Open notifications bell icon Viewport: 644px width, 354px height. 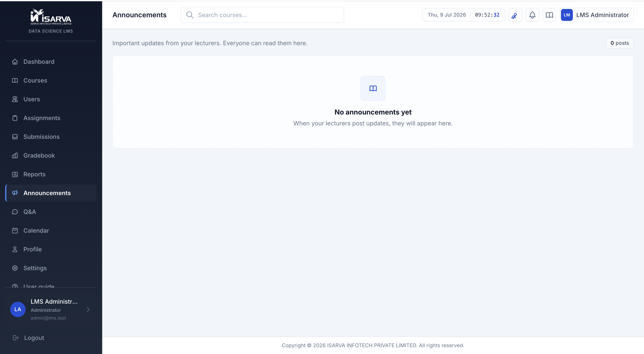point(532,15)
